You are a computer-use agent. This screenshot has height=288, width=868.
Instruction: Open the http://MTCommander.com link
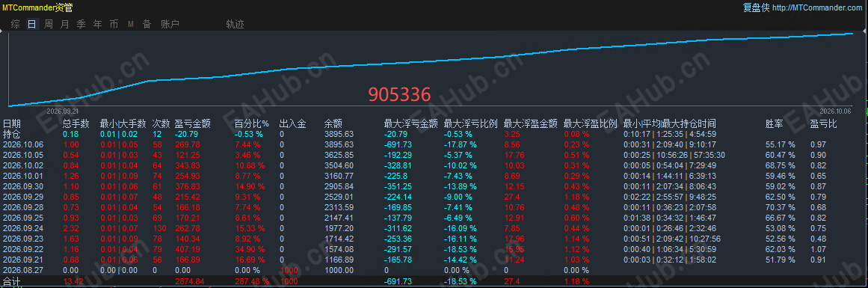pyautogui.click(x=817, y=7)
